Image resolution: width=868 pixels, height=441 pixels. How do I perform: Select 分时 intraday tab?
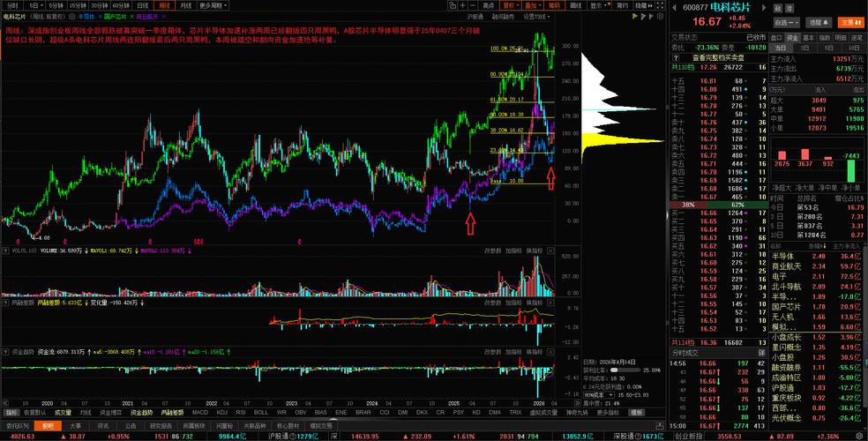pyautogui.click(x=12, y=5)
